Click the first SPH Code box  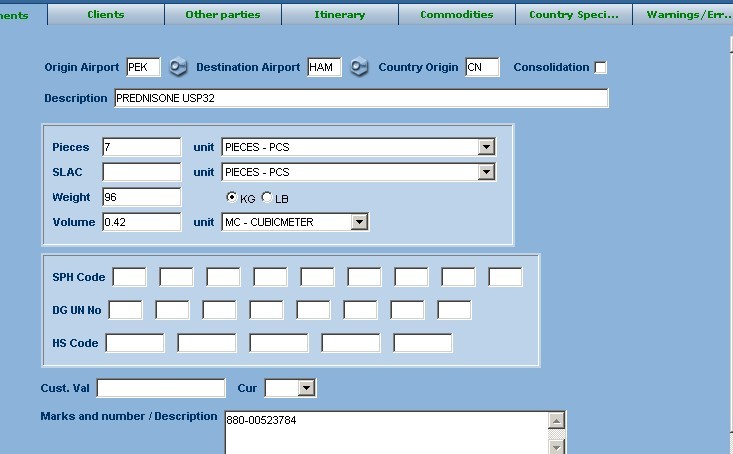130,277
